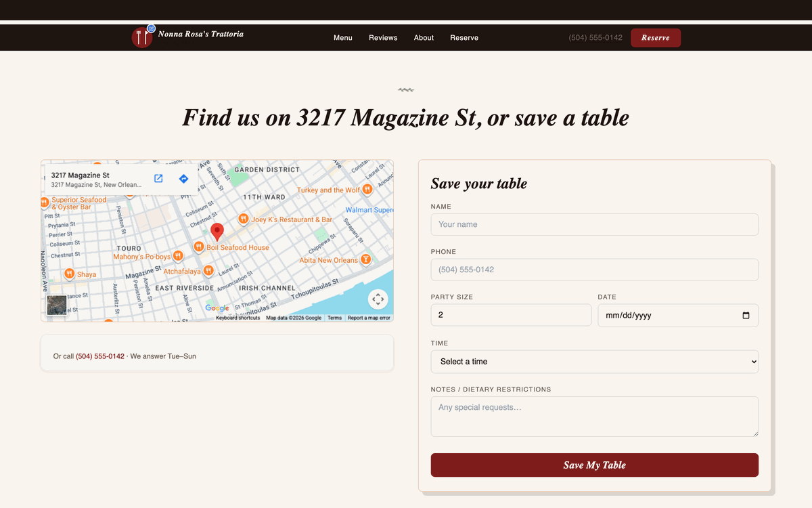This screenshot has width=812, height=508.
Task: Submit with Save My Table button
Action: (595, 465)
